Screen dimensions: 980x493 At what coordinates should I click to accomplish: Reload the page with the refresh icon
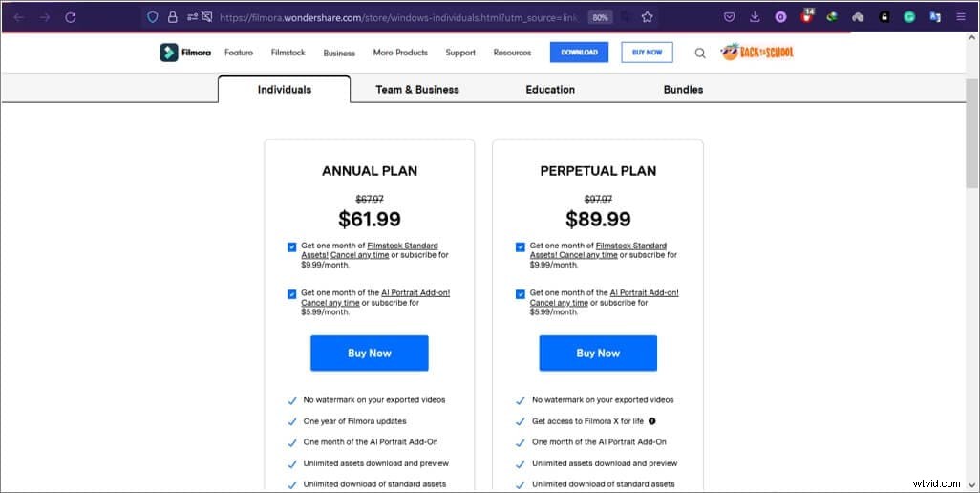coord(71,17)
